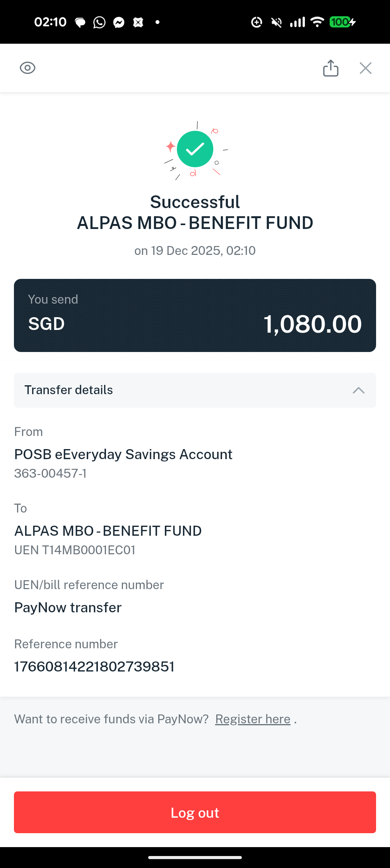
Task: Tap the red Log out button
Action: click(195, 812)
